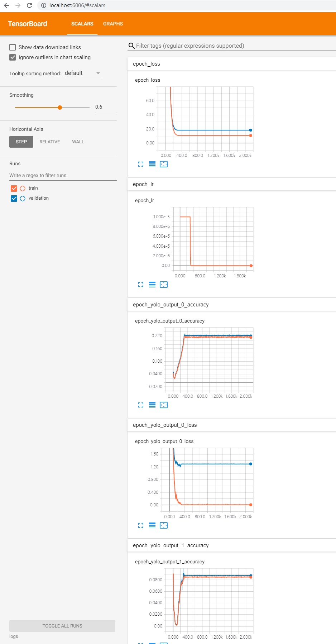Screen dimensions: 336x644
Task: Toggle log scale on epoch_yolo_output_0_accuracy chart
Action: [152, 405]
